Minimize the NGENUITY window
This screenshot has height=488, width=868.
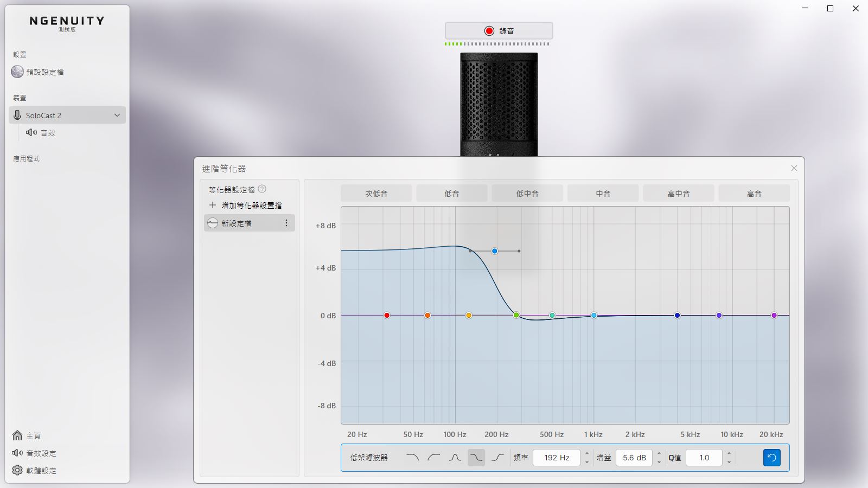(805, 9)
